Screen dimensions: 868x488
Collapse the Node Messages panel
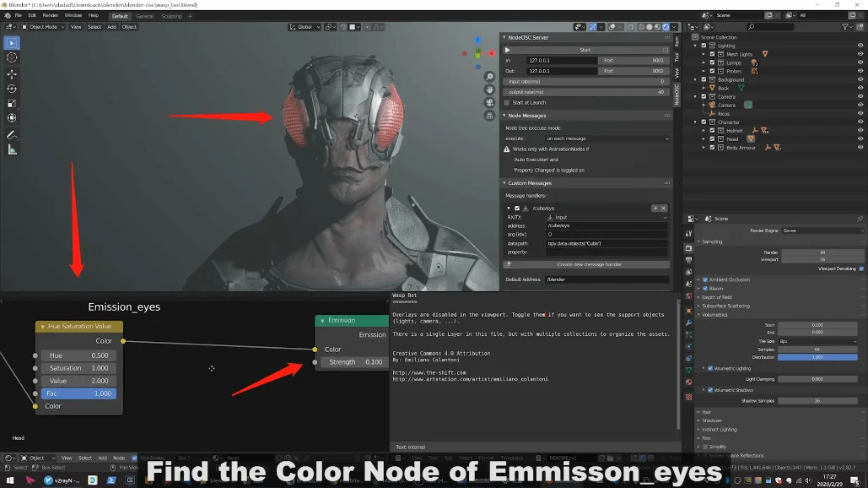tap(506, 115)
